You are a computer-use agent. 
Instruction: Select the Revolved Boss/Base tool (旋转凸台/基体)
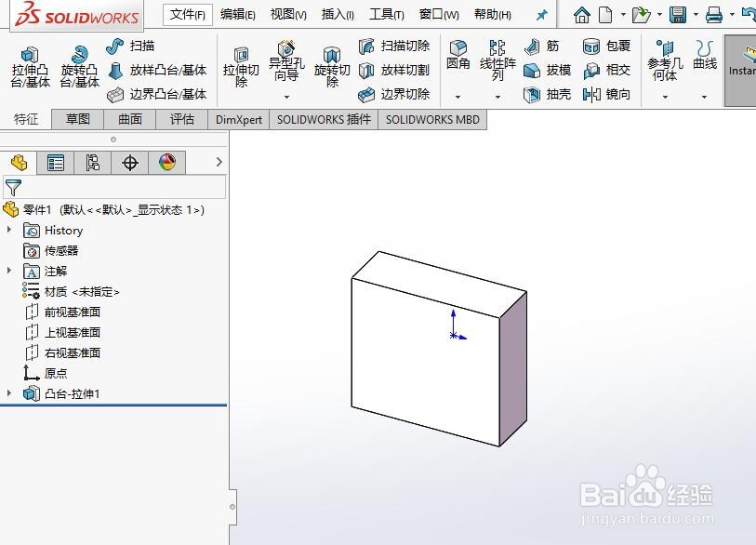tap(80, 67)
